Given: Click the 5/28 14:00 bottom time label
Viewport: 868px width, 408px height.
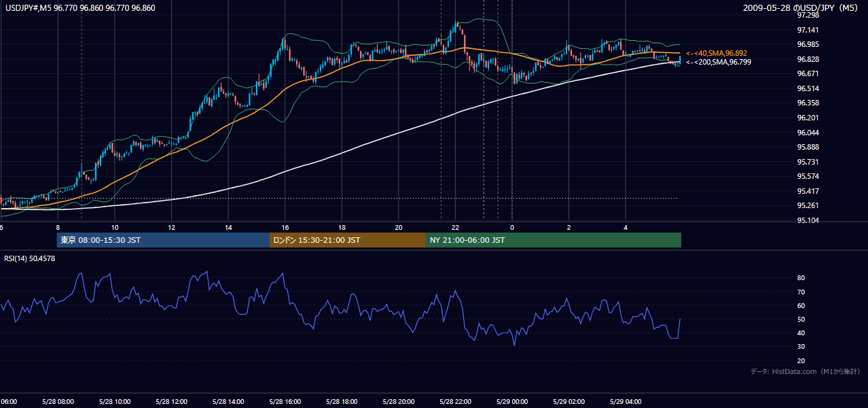Looking at the screenshot, I should coord(228,402).
